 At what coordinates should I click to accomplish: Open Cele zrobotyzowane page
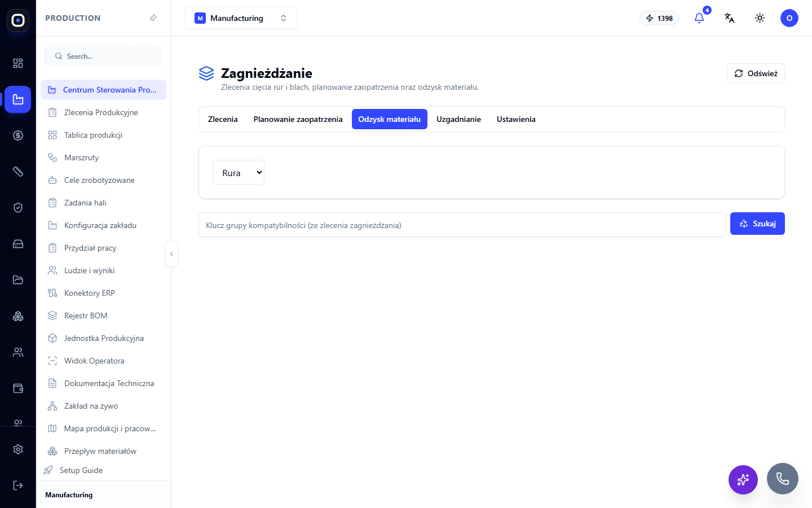pos(104,180)
